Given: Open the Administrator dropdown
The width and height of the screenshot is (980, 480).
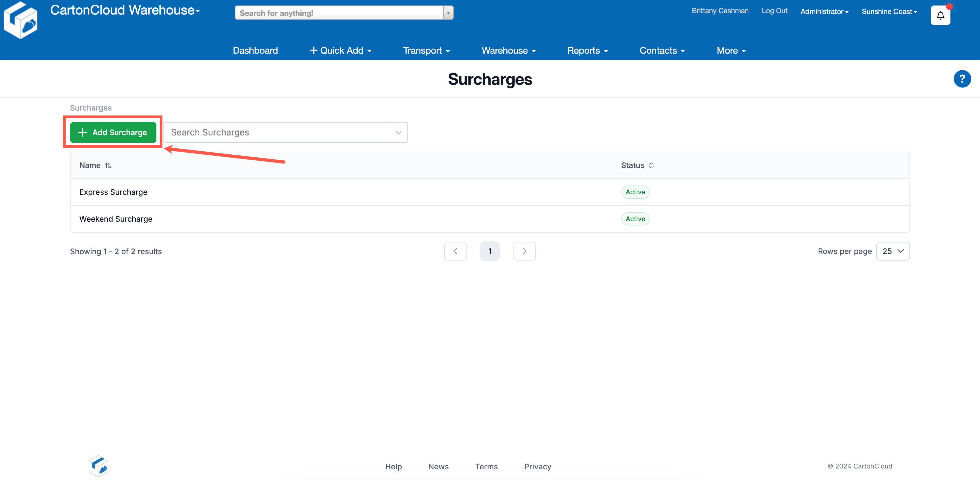Looking at the screenshot, I should pos(824,11).
